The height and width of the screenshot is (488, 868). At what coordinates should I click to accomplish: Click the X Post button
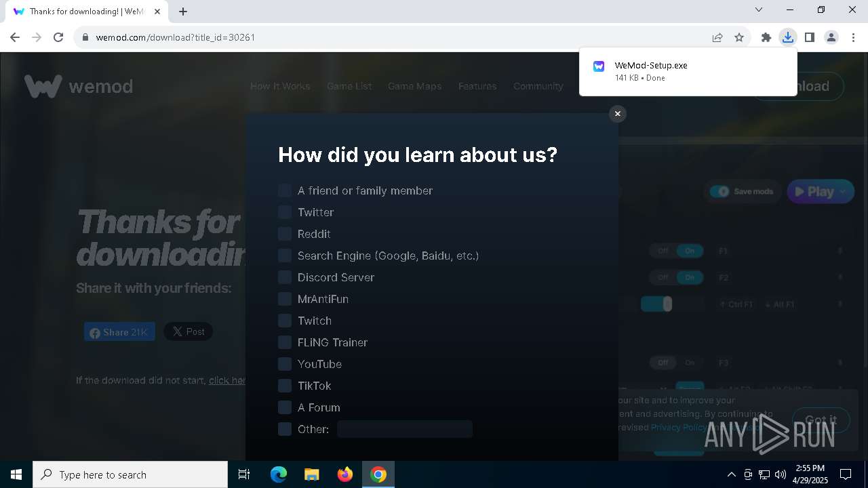pos(189,331)
